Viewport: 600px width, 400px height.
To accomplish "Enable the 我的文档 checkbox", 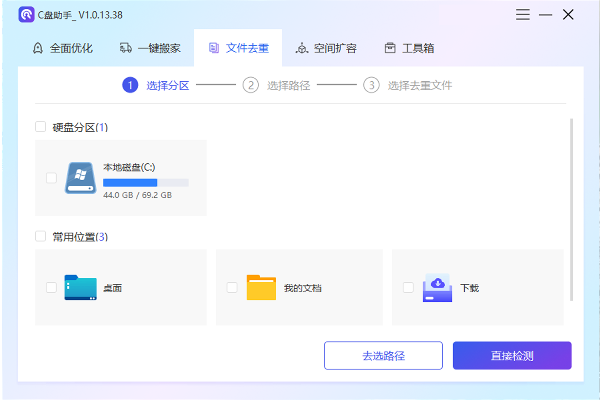I will 232,287.
